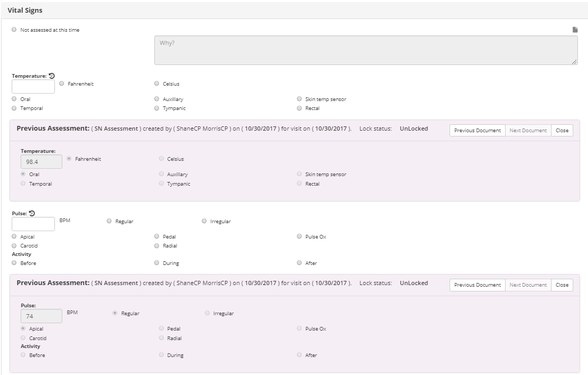Click the empty Pulse BPM input box
588x375 pixels.
(33, 224)
